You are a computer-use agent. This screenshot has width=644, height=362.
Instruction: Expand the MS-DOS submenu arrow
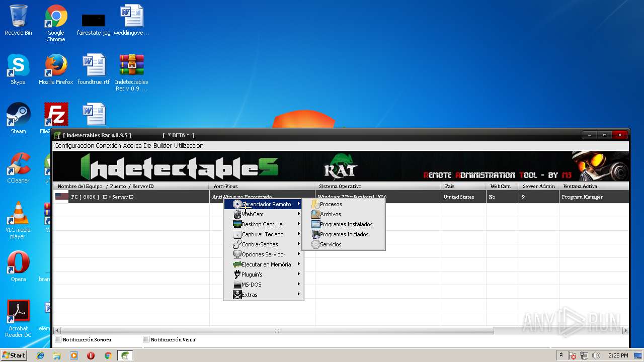click(299, 285)
